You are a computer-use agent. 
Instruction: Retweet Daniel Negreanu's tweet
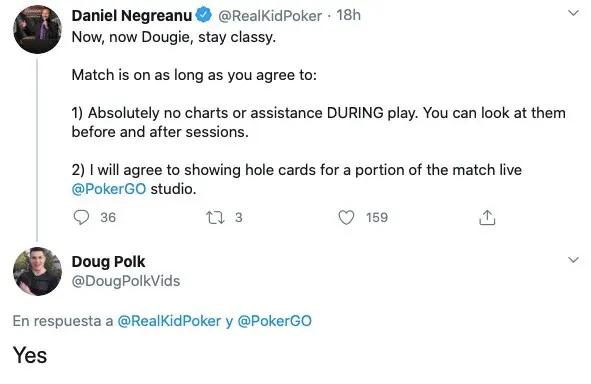[215, 217]
